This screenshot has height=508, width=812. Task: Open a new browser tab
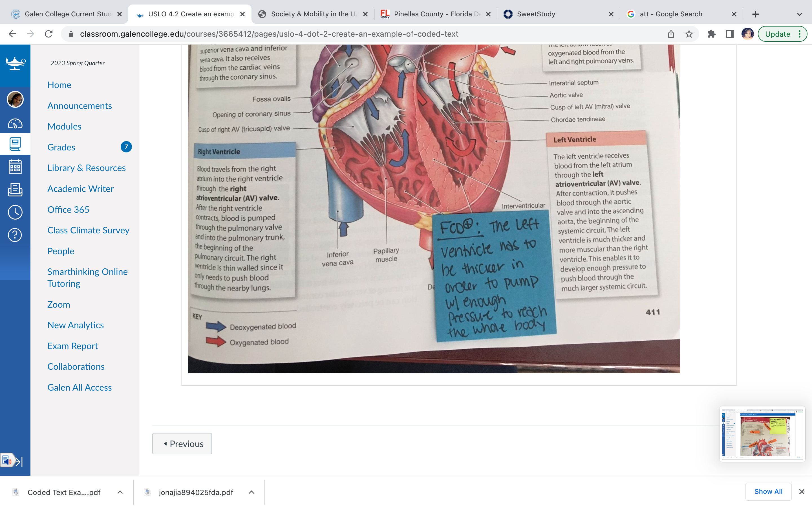coord(756,14)
